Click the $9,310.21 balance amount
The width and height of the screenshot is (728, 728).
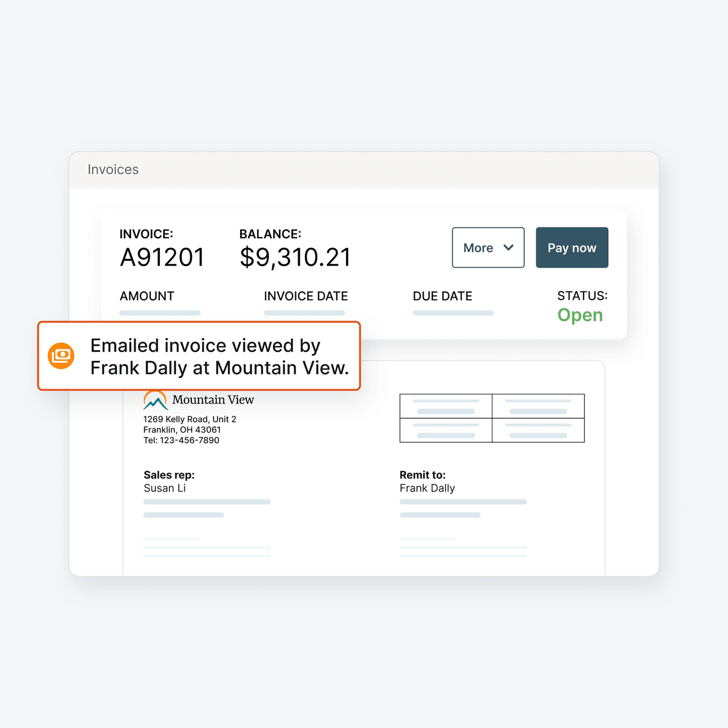[295, 258]
